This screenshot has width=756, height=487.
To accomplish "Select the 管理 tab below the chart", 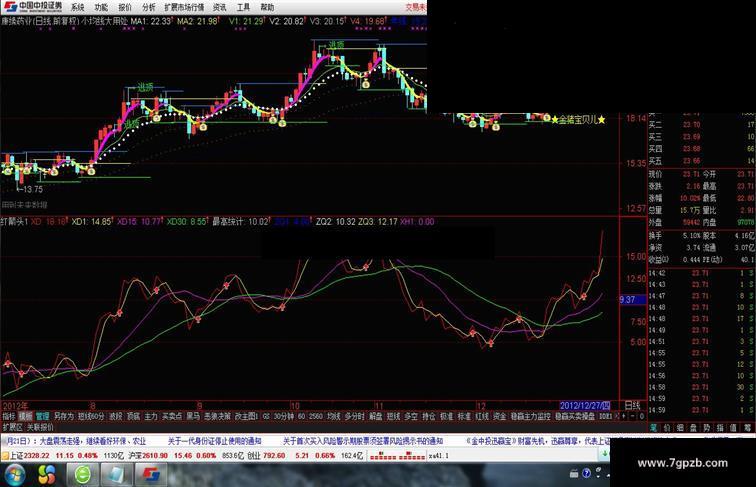I will (x=42, y=416).
